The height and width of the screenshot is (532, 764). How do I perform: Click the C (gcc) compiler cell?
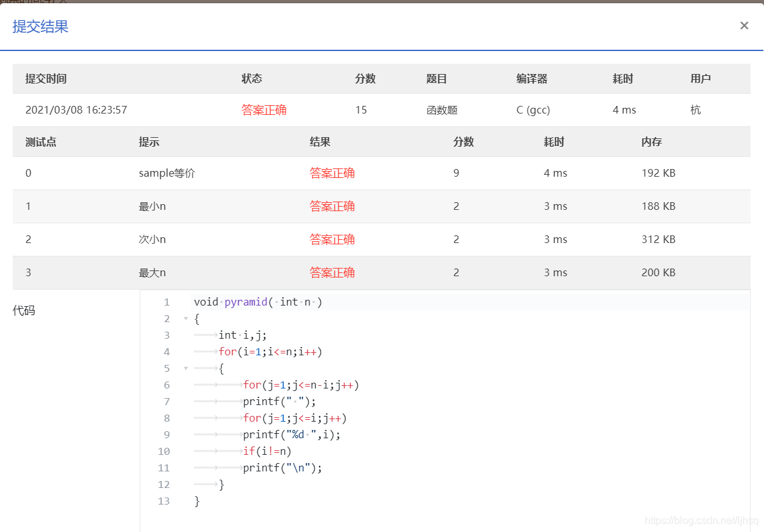[x=533, y=110]
